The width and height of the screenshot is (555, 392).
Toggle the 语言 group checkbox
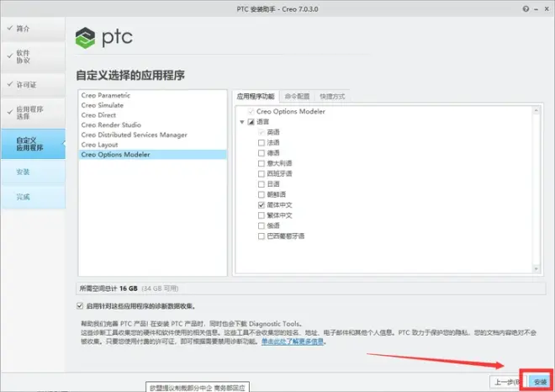[x=251, y=122]
